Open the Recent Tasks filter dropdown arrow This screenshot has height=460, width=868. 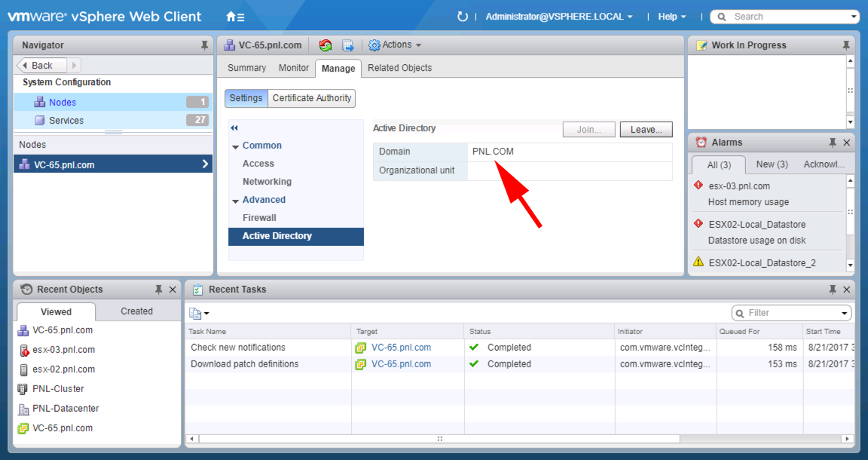pyautogui.click(x=844, y=313)
